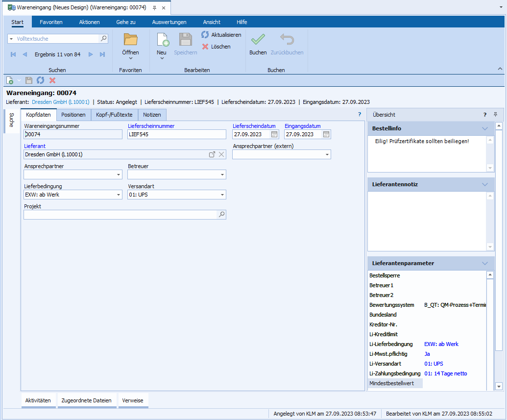Click the Dresden GmbH (L10001) supplier link

coord(61,102)
